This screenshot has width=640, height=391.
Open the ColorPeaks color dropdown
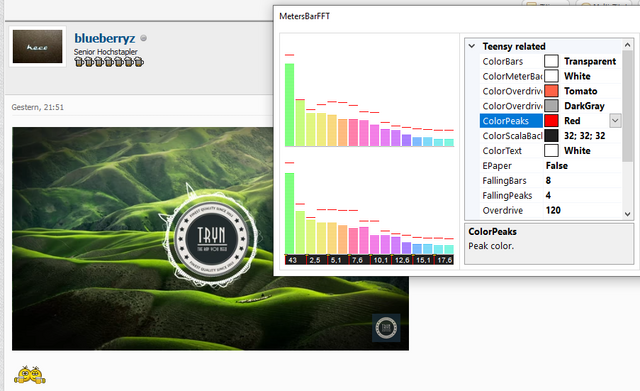[615, 121]
